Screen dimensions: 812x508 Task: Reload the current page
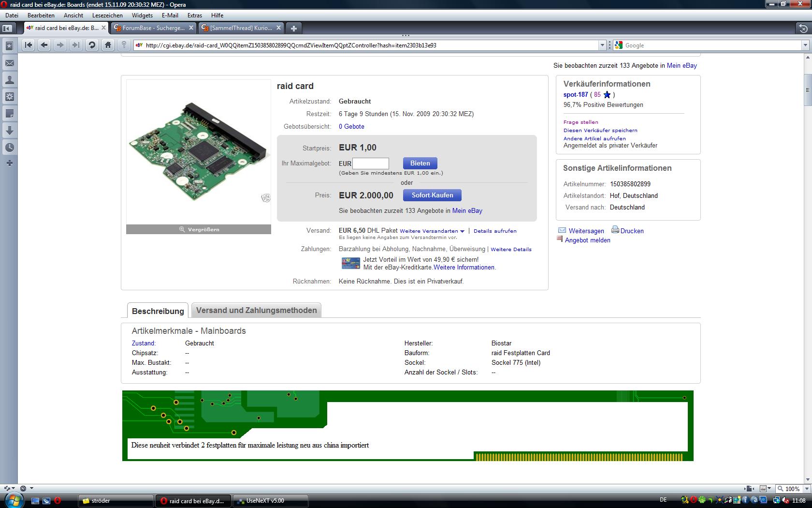(92, 45)
